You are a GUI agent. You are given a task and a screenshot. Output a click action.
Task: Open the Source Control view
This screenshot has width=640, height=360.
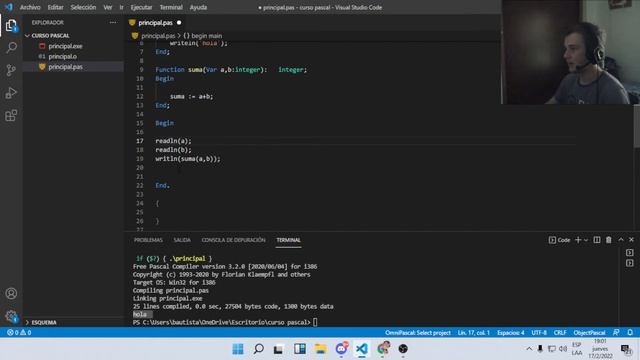pyautogui.click(x=11, y=70)
